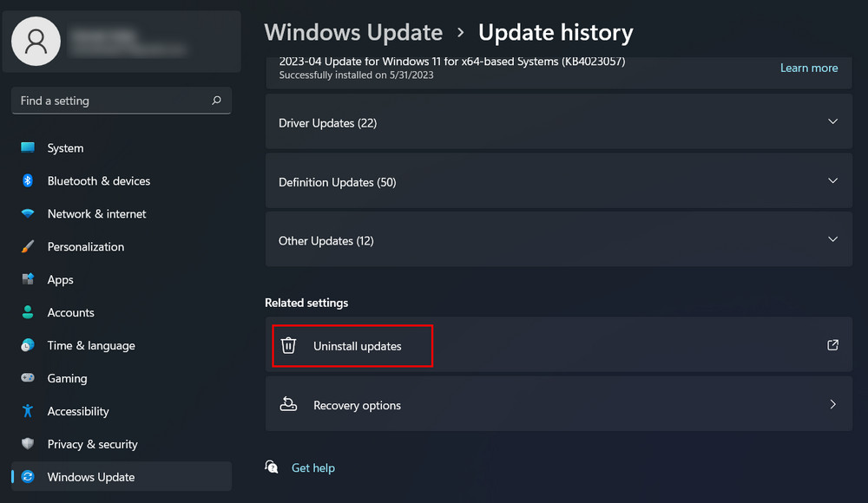Click the Gaming controller icon
This screenshot has height=503, width=868.
(x=28, y=377)
